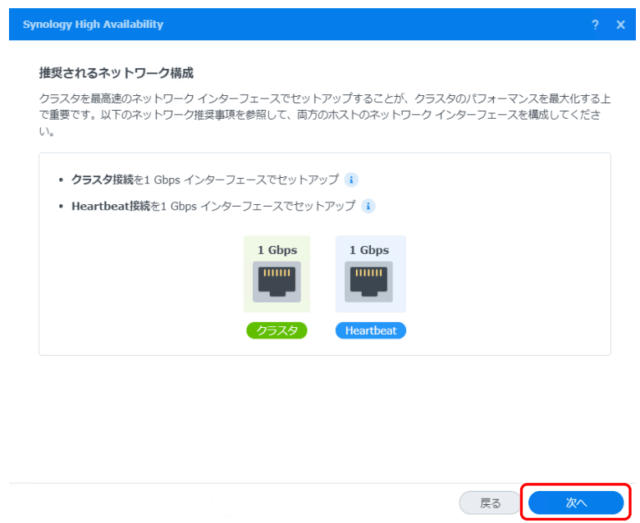Click 1 Gbps label above cluster port

(277, 249)
